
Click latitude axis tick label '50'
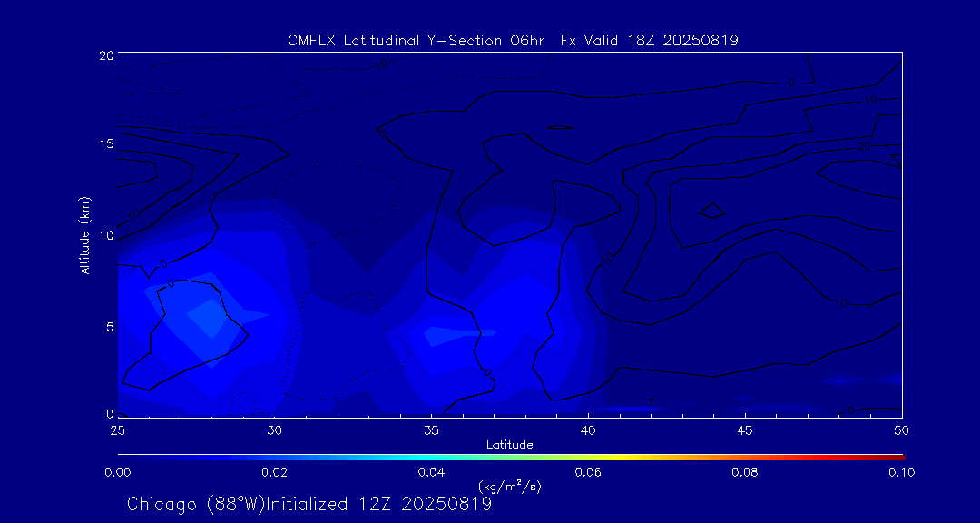(x=902, y=429)
